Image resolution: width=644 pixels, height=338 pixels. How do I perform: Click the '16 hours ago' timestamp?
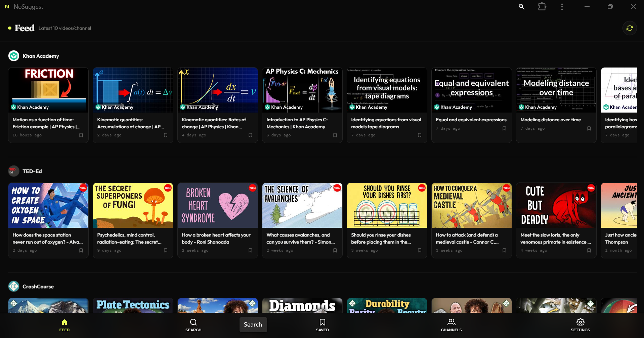click(27, 135)
